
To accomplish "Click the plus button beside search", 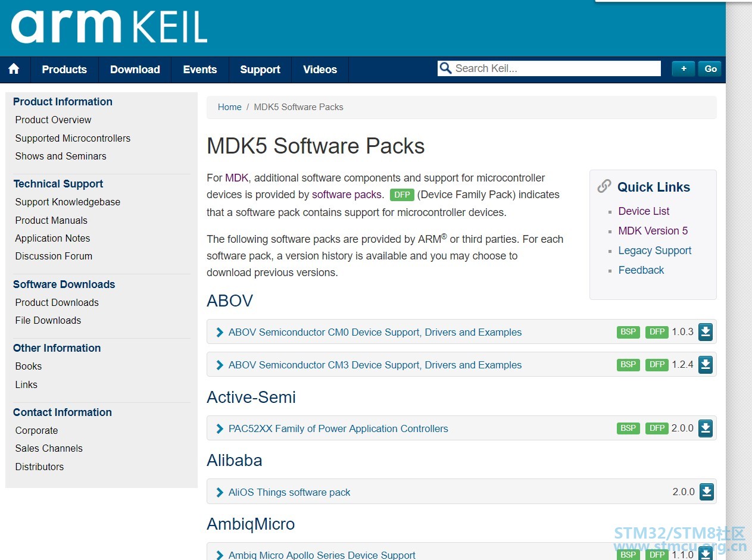I will pos(684,69).
